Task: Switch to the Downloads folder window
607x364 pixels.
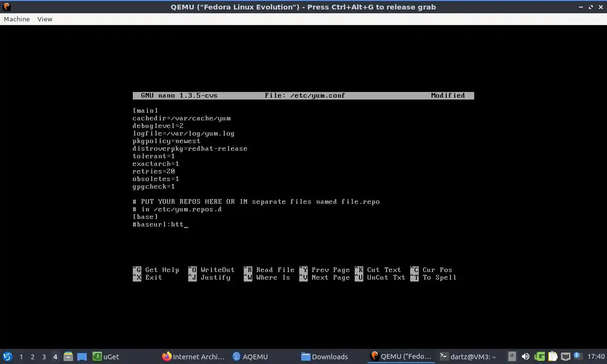Action: click(325, 356)
